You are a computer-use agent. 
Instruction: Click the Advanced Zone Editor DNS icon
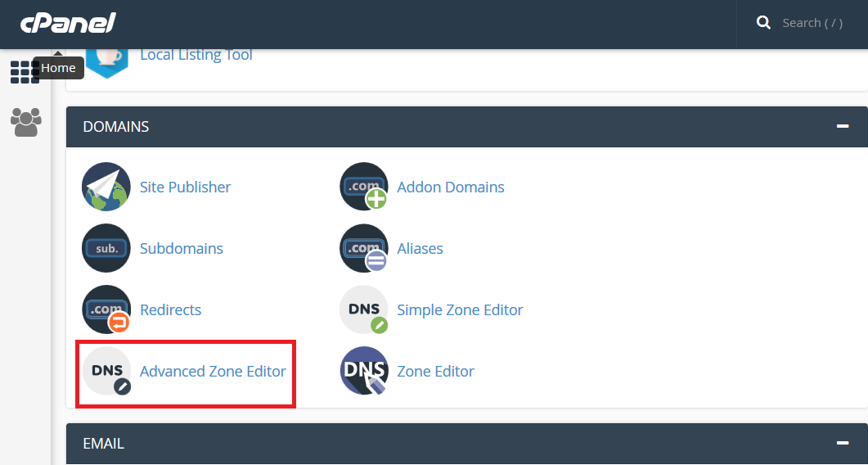coord(106,371)
